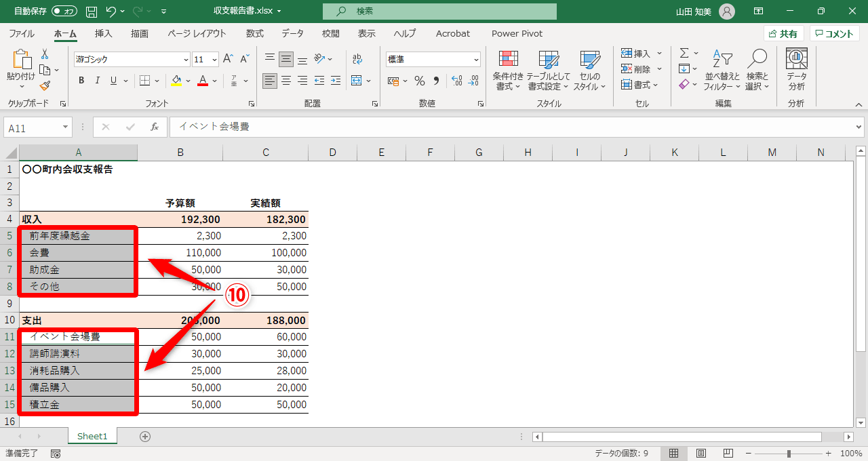Image resolution: width=868 pixels, height=461 pixels.
Task: Click the 検索 search box
Action: click(x=439, y=12)
